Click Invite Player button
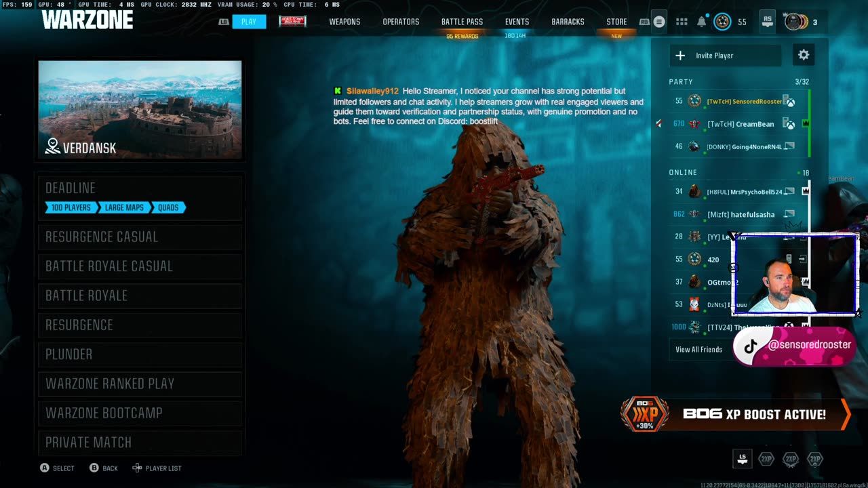The height and width of the screenshot is (488, 868). tap(725, 56)
